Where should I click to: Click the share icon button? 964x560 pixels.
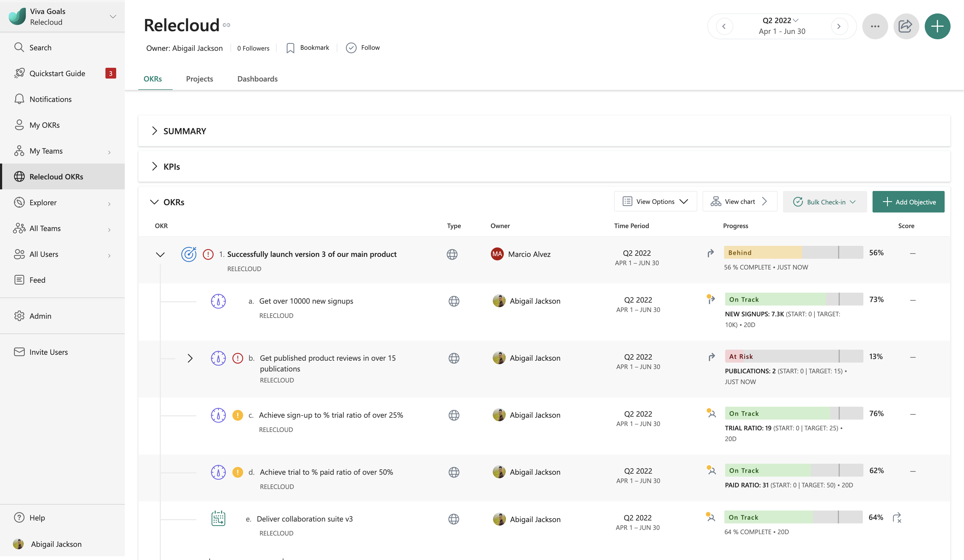pos(906,26)
